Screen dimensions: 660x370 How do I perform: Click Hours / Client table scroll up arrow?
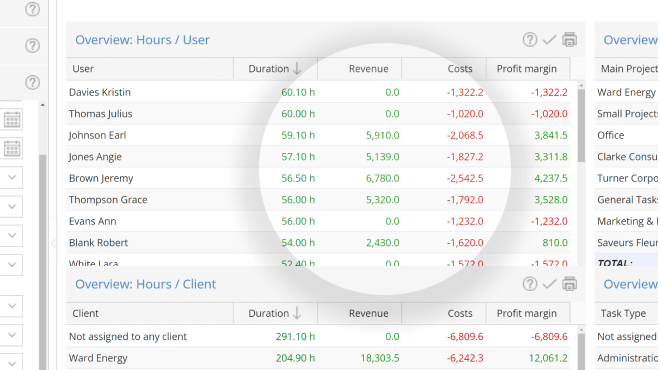[x=581, y=330]
